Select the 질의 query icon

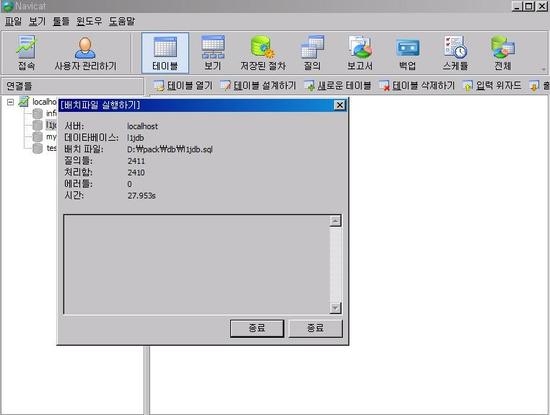(x=312, y=53)
